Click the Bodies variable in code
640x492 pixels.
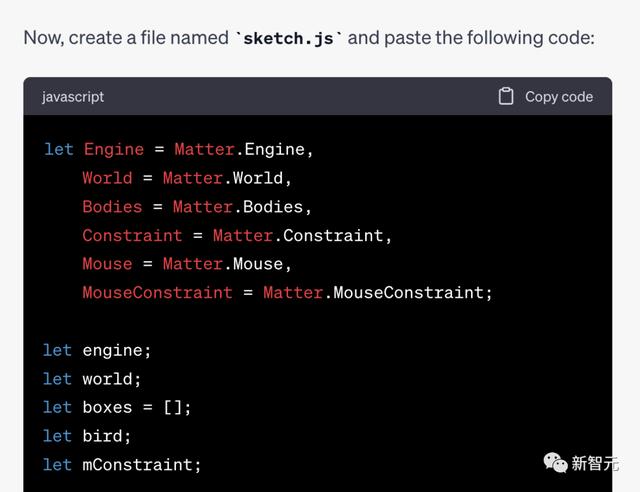point(112,207)
